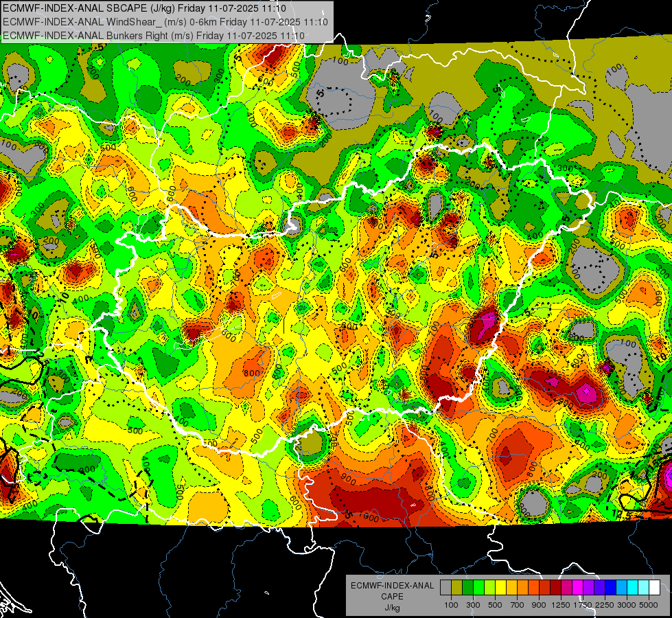Select the pale cyan swatch before 5000

[x=644, y=588]
